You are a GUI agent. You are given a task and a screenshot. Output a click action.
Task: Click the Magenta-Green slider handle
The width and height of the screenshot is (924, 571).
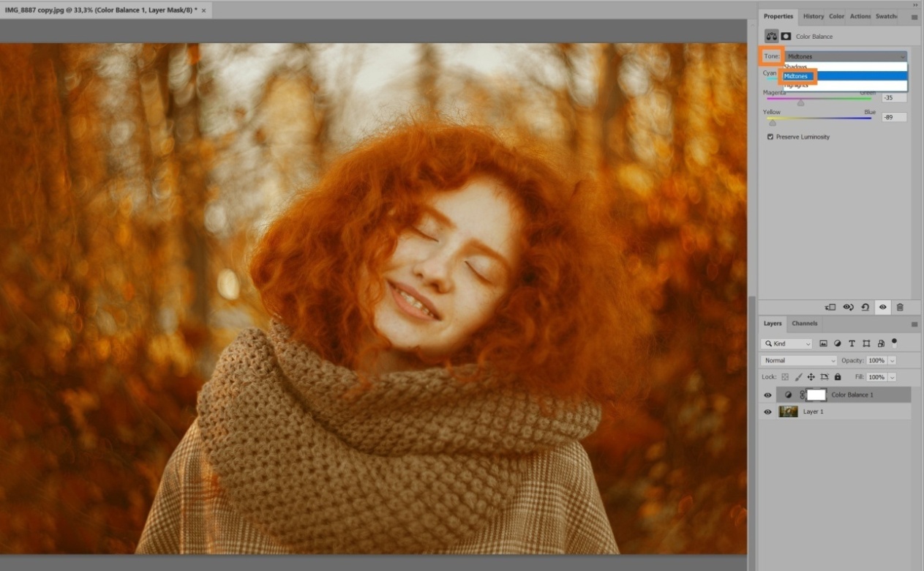click(800, 103)
